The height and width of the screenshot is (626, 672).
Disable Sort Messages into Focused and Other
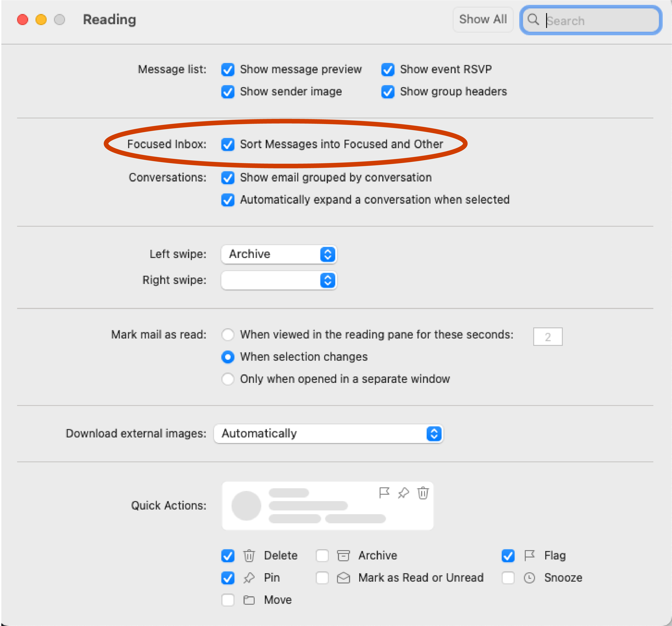(x=228, y=144)
